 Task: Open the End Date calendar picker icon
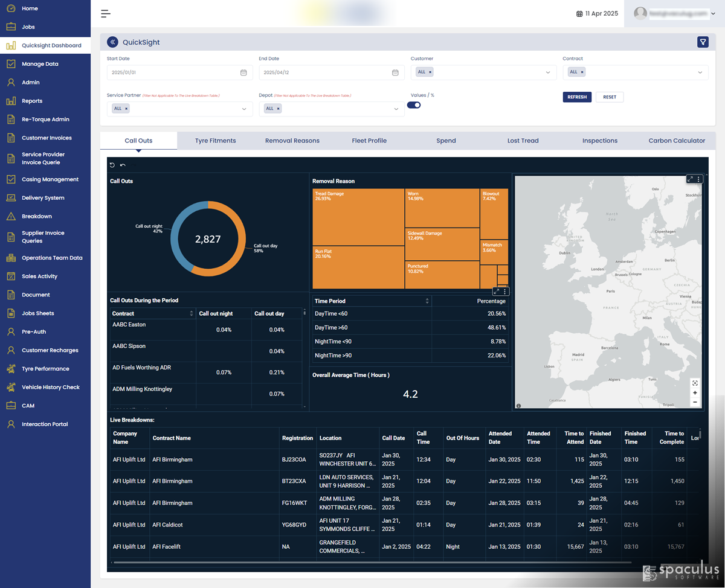(395, 72)
